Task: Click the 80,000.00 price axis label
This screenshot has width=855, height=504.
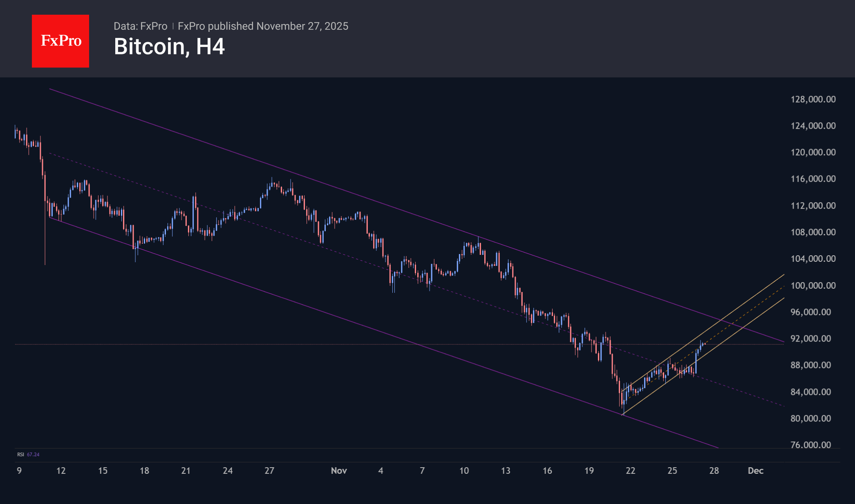Action: pos(810,418)
